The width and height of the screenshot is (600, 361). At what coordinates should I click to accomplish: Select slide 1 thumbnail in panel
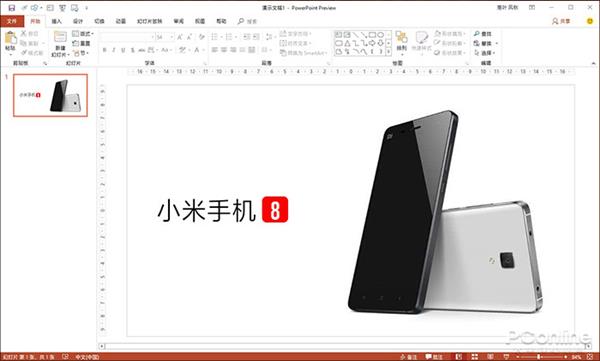tap(51, 95)
